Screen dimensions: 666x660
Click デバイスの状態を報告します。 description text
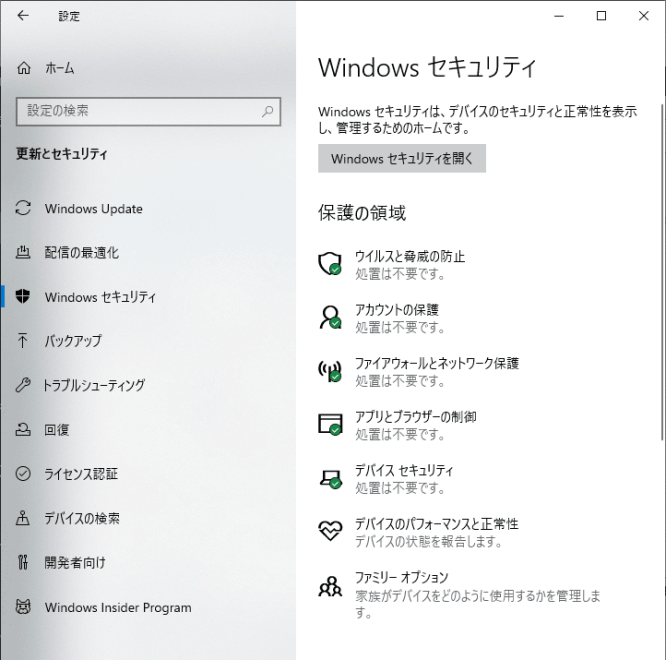click(x=429, y=542)
